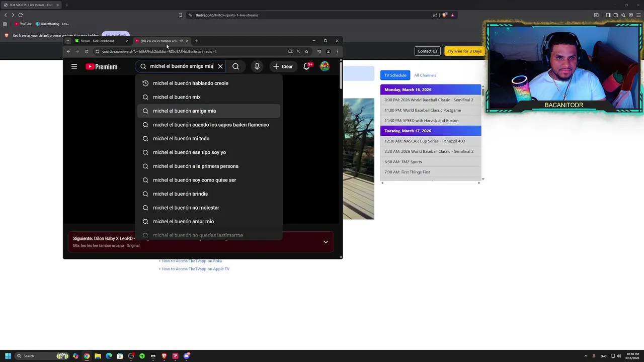Choose 'michel el buenón a la primera persona'
Screen dimensions: 644x362
[209, 166]
